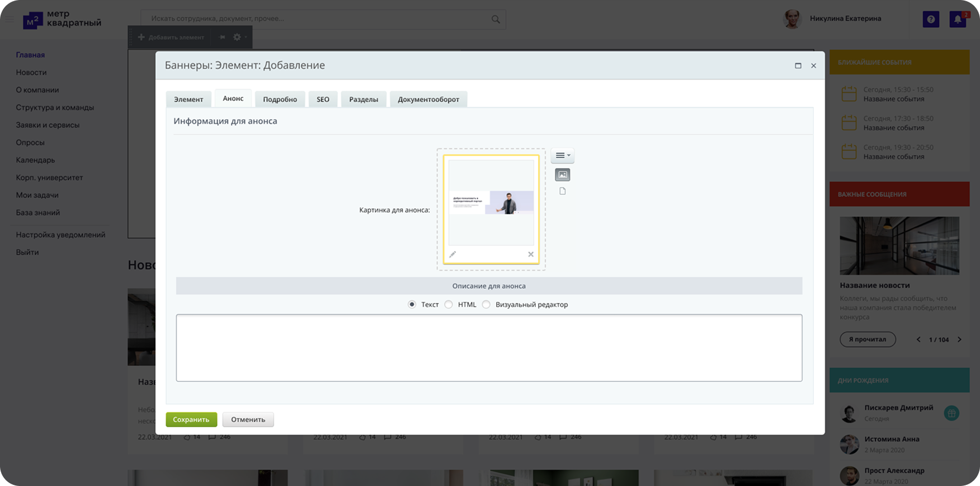Switch to the Подробно tab
The height and width of the screenshot is (486, 980).
pos(280,99)
